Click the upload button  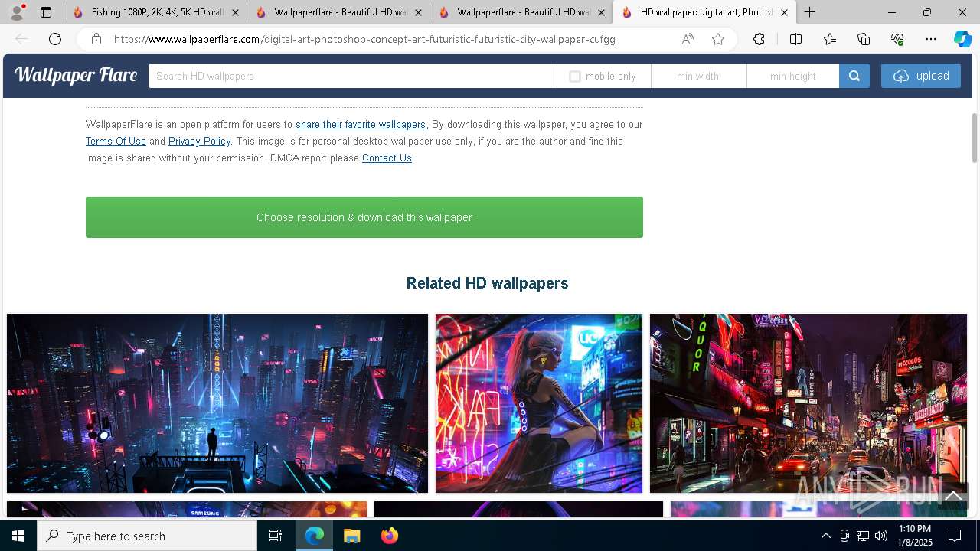tap(921, 76)
